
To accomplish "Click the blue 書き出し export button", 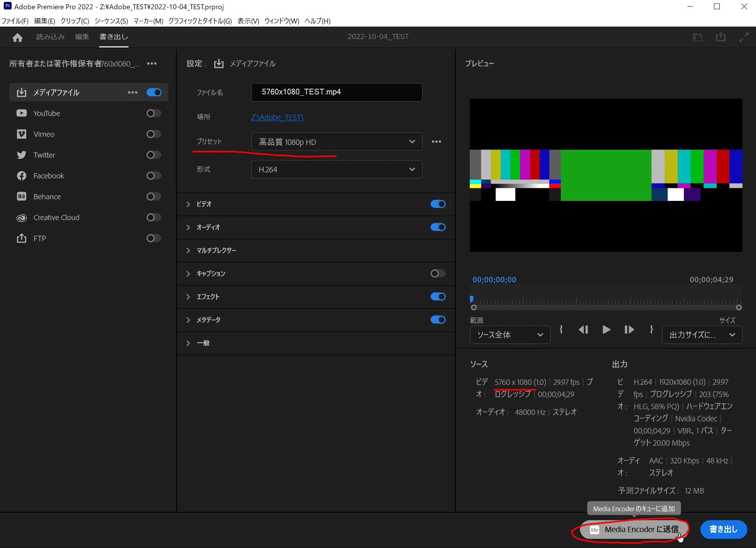I will click(723, 529).
